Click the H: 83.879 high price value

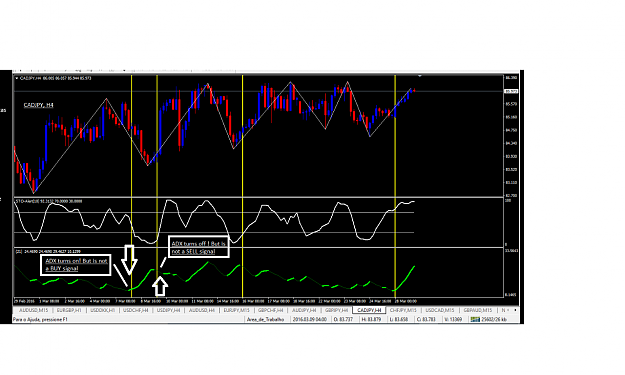pyautogui.click(x=371, y=319)
